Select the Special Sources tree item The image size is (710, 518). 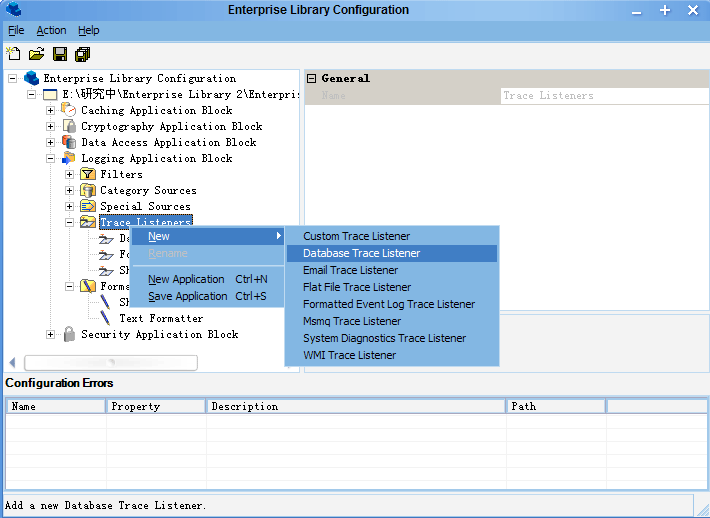coord(145,206)
